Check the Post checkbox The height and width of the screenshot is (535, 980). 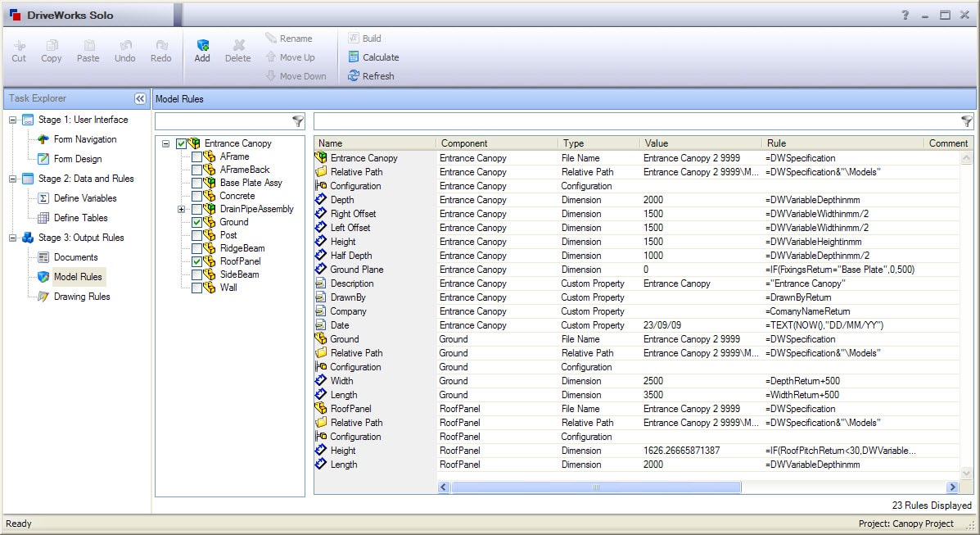(196, 235)
